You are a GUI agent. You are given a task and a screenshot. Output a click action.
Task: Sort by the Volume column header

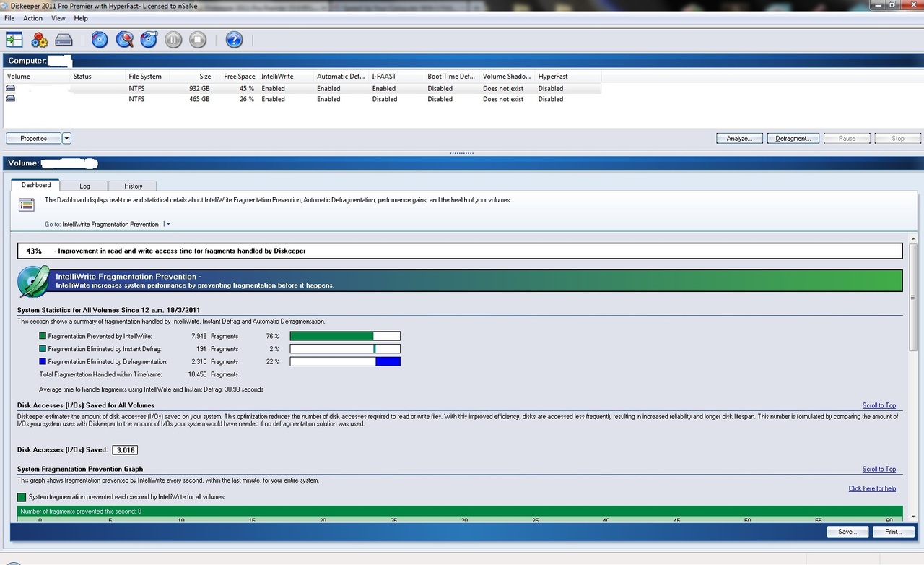pos(36,76)
